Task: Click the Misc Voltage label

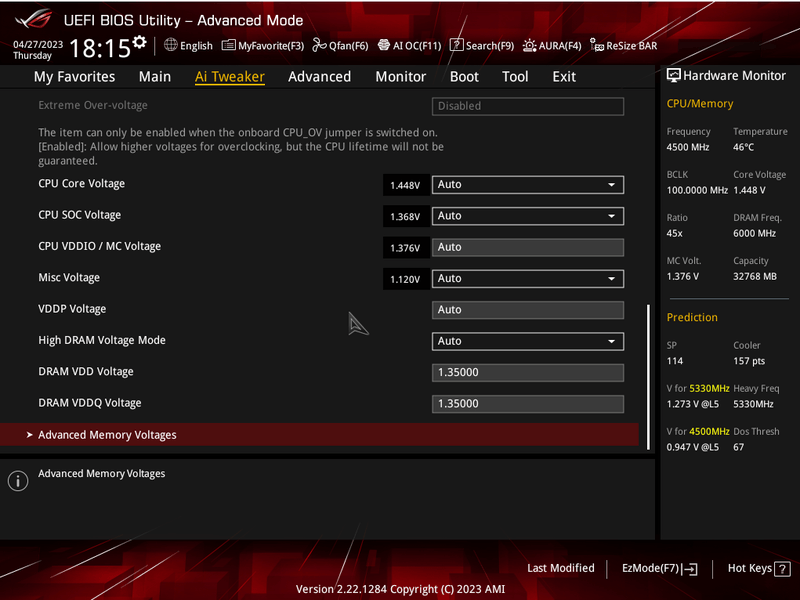Action: click(x=69, y=278)
